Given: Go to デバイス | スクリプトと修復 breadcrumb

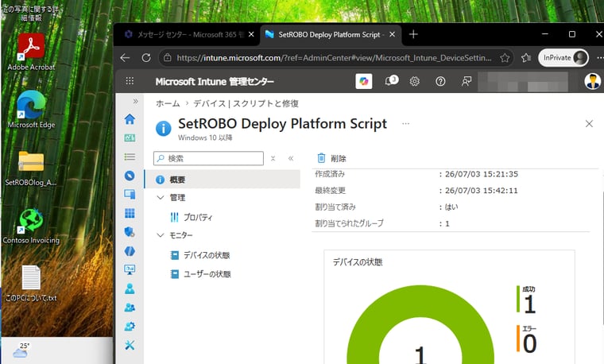Looking at the screenshot, I should coord(246,103).
